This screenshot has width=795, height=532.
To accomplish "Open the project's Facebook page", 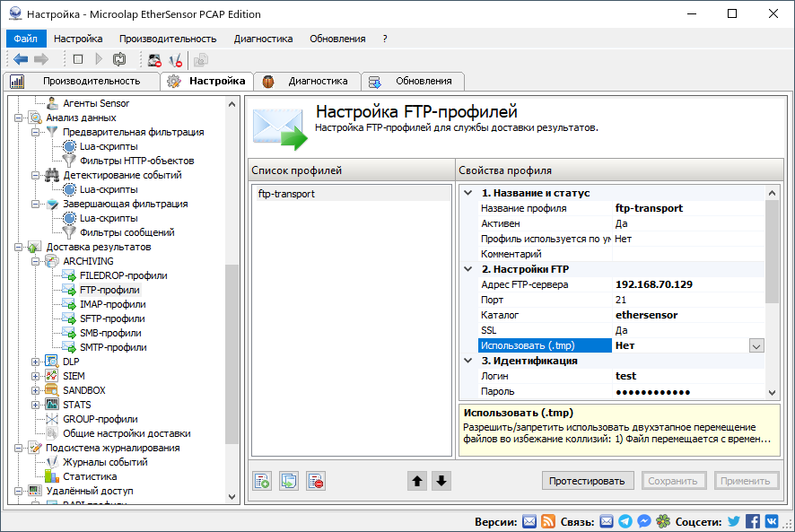I will click(x=755, y=521).
